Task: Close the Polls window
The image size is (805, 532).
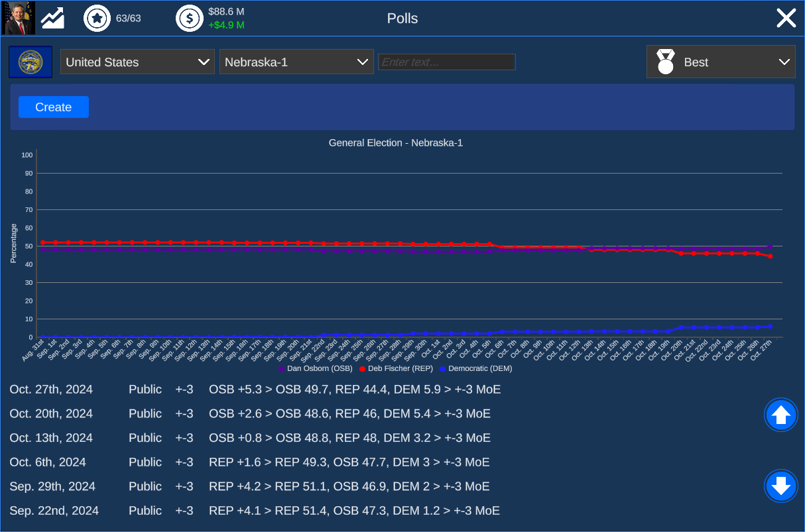Action: [x=786, y=18]
